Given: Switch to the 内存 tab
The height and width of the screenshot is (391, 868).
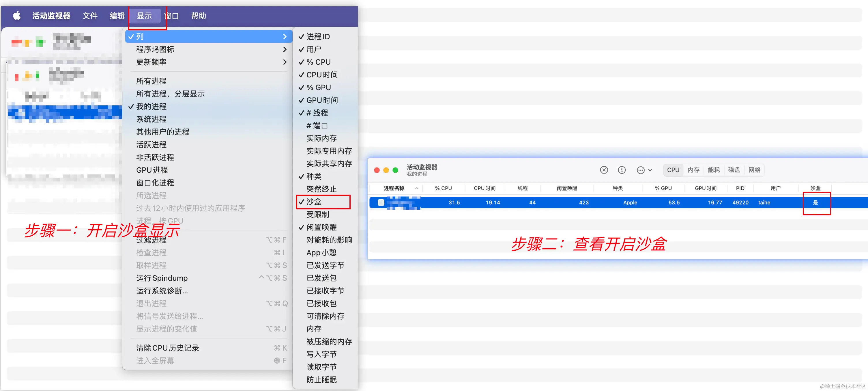Looking at the screenshot, I should click(693, 170).
